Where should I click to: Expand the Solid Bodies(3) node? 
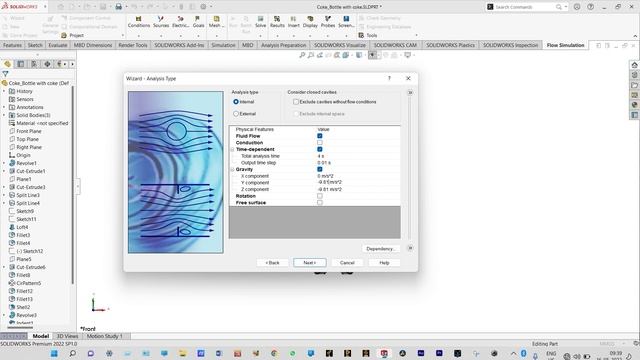[4, 115]
